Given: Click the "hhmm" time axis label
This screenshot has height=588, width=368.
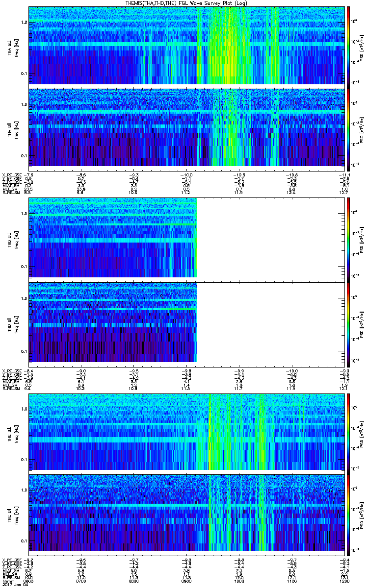Looking at the screenshot, I should (8, 581).
